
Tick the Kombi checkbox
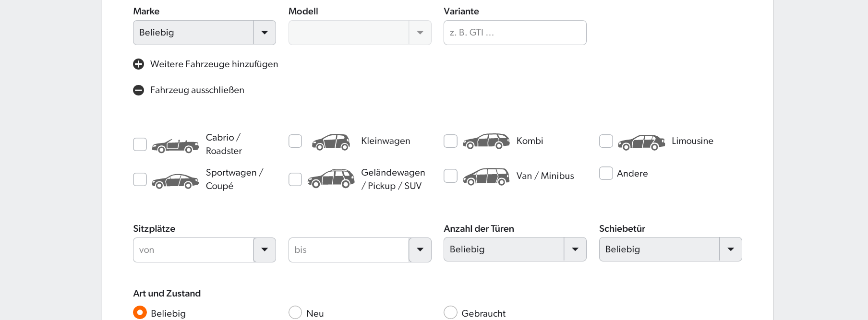pos(450,141)
